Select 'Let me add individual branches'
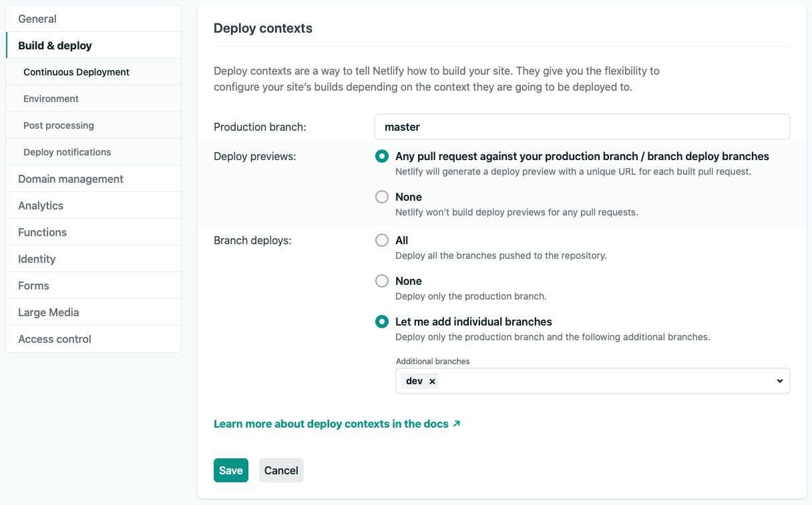This screenshot has width=812, height=505. 382,322
